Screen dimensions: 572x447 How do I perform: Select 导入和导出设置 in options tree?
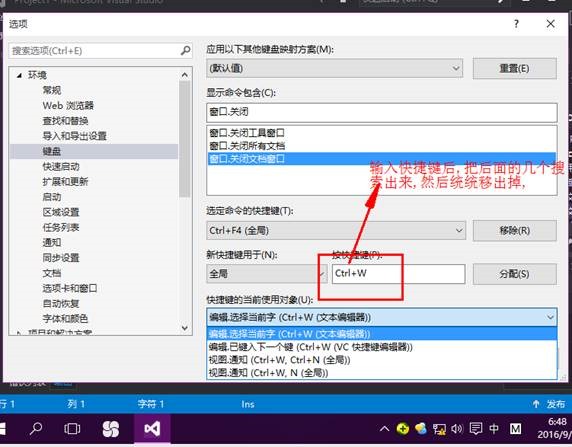point(74,136)
